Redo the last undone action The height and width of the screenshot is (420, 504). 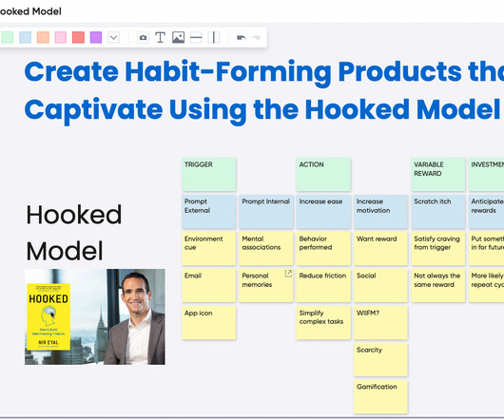(256, 38)
